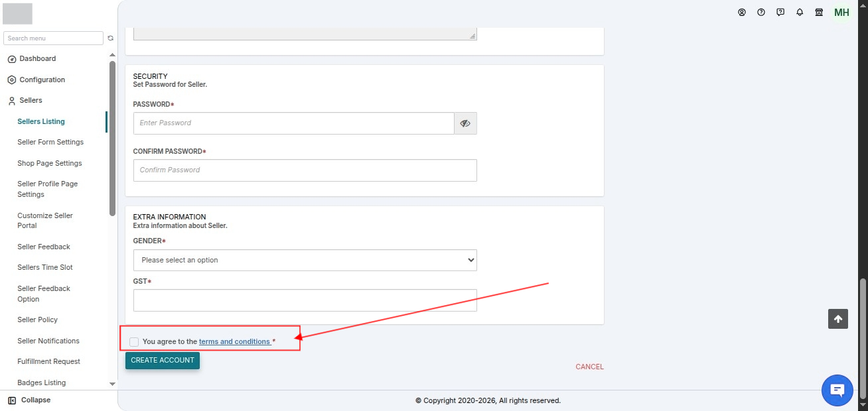Open the terms and conditions link
The height and width of the screenshot is (411, 868).
coord(234,341)
